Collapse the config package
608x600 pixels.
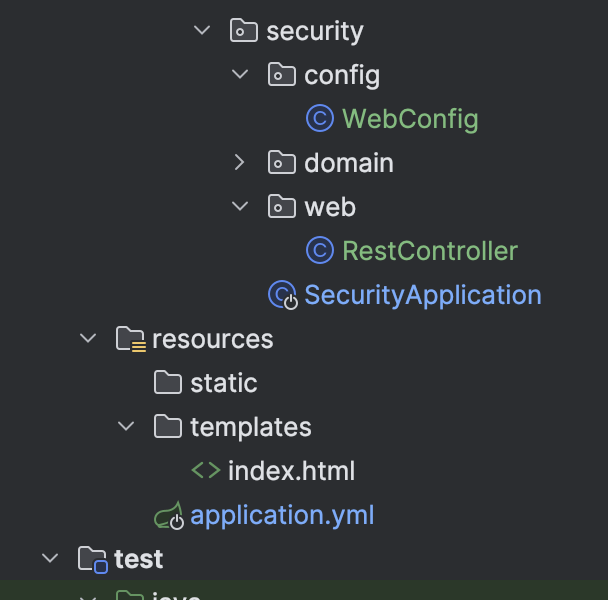tap(240, 75)
